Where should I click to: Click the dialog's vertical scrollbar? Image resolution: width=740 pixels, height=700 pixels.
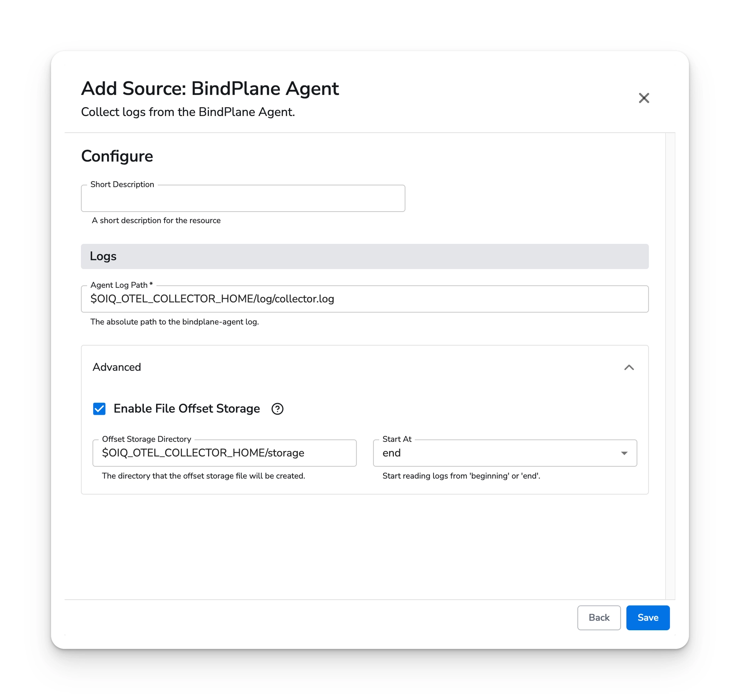(x=670, y=366)
